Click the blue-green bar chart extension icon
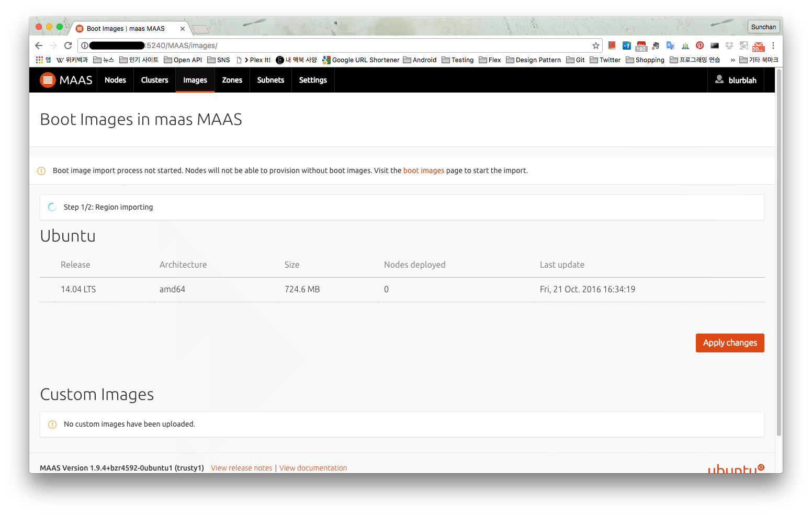 (x=685, y=45)
